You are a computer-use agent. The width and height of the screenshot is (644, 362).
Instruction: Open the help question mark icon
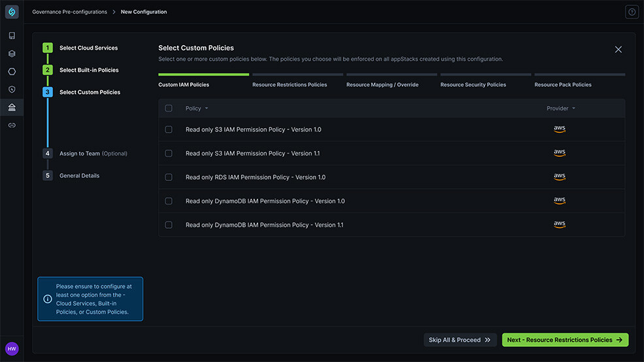point(632,12)
